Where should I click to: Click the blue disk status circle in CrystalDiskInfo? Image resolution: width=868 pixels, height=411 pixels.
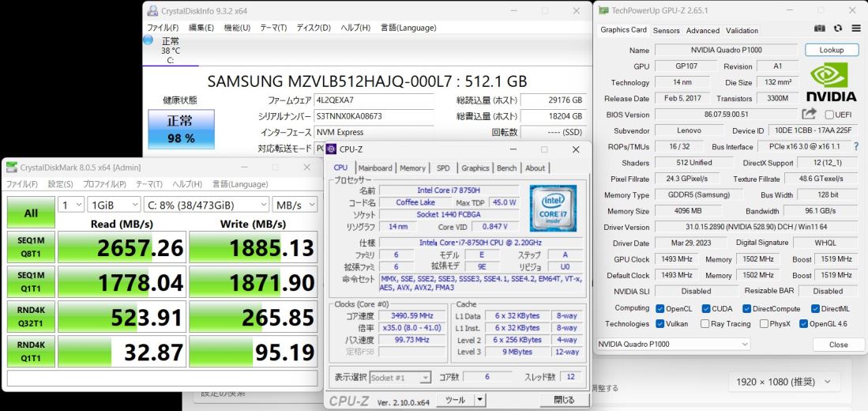pos(148,40)
